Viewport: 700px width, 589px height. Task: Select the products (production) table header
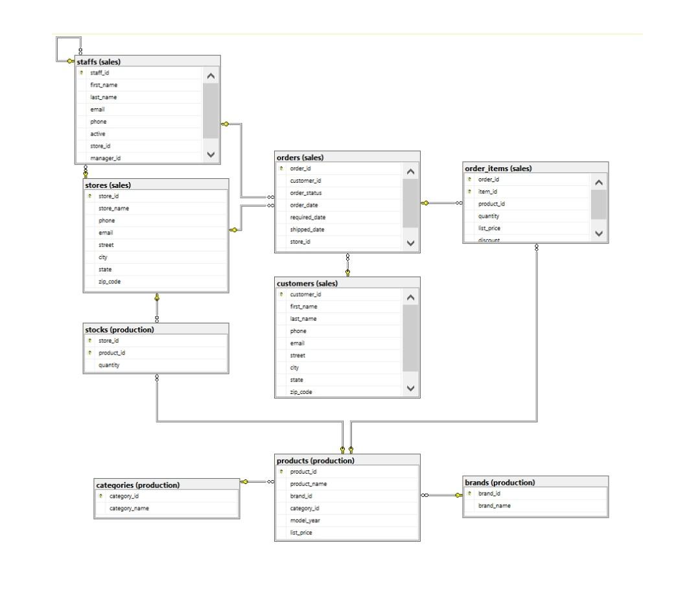click(347, 460)
